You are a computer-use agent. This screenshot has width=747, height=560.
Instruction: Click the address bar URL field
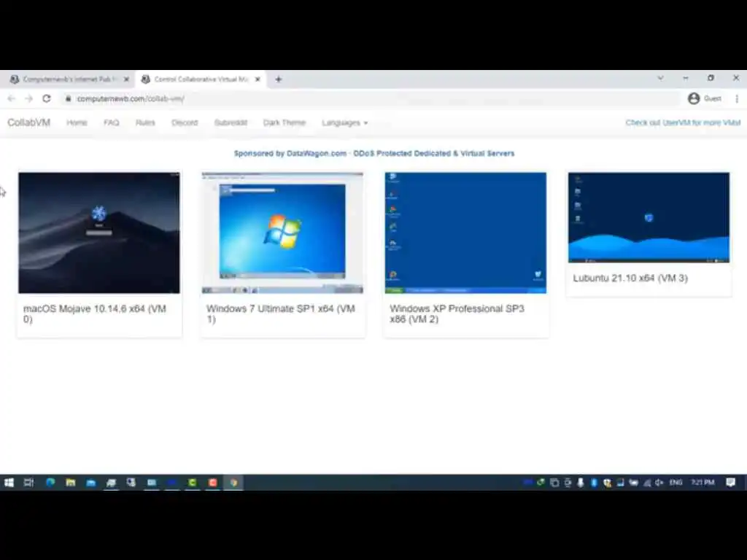[x=371, y=98]
